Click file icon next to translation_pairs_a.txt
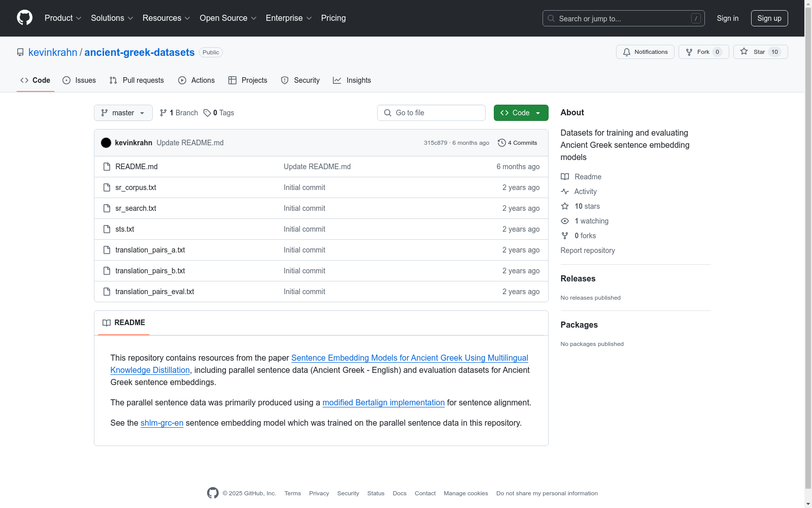Viewport: 812px width, 508px height. coord(107,250)
